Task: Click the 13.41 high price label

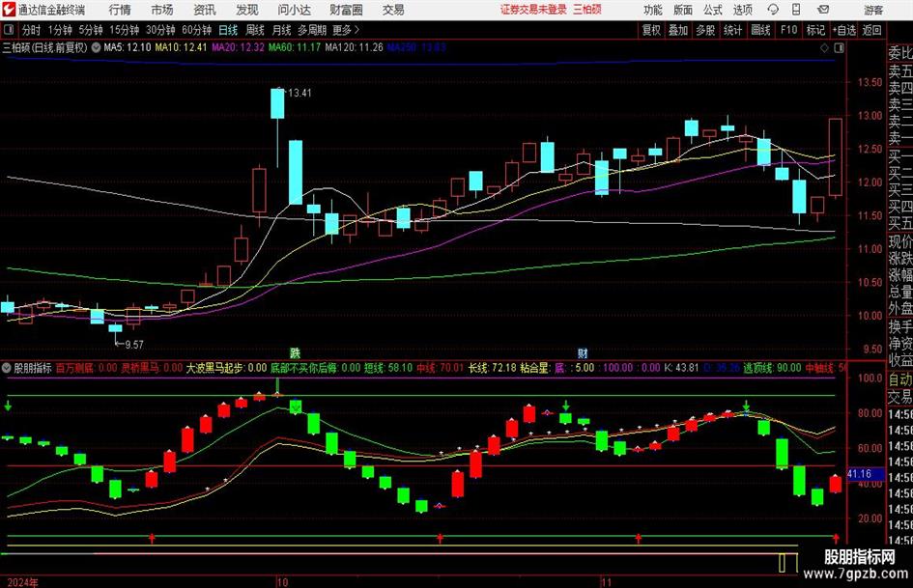Action: pos(300,93)
